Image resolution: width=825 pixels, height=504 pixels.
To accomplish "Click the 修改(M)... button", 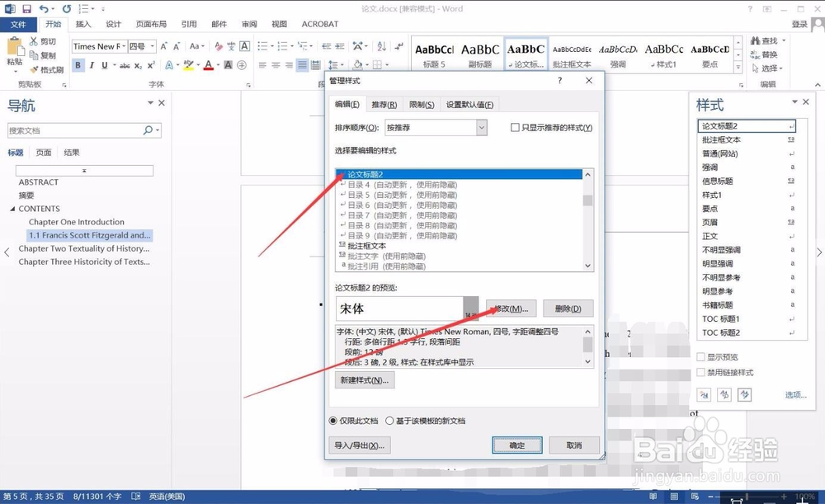I will pos(511,309).
